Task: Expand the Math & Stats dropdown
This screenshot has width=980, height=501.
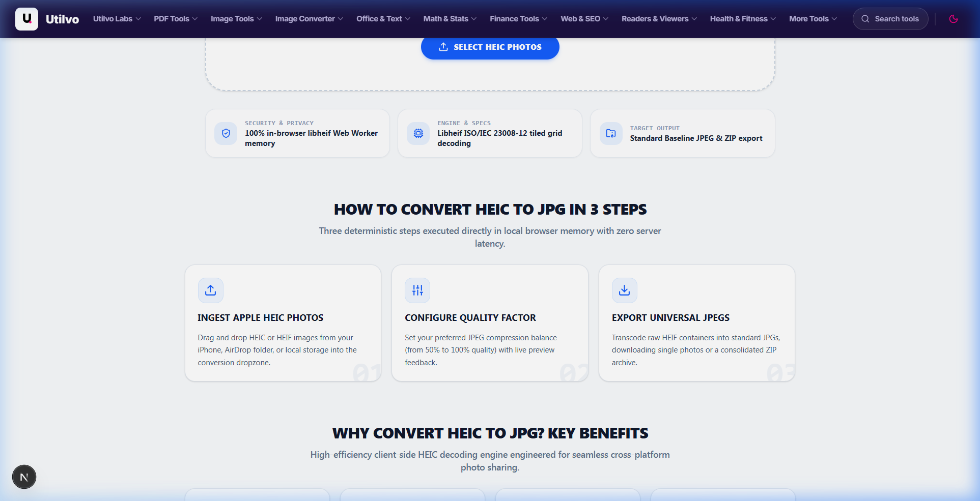Action: click(x=450, y=19)
